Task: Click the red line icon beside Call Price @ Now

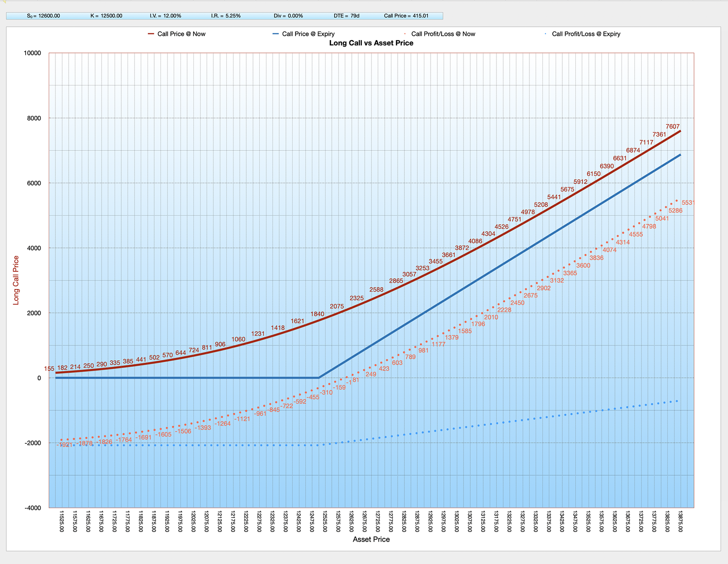Action: [x=150, y=34]
